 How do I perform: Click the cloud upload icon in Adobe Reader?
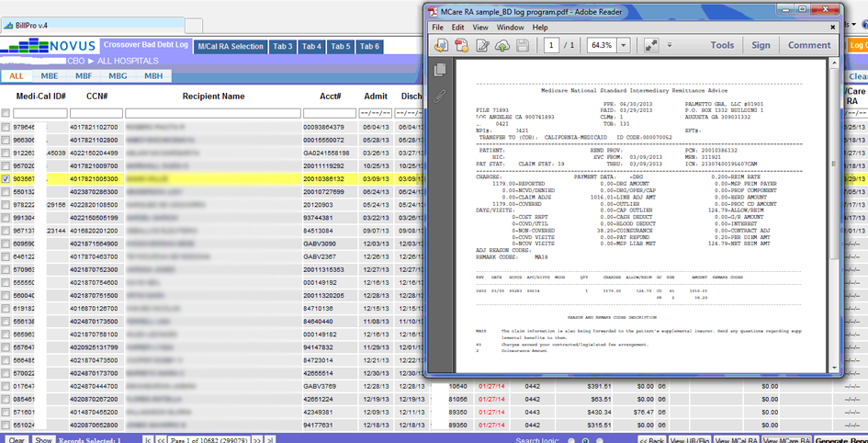tap(502, 45)
